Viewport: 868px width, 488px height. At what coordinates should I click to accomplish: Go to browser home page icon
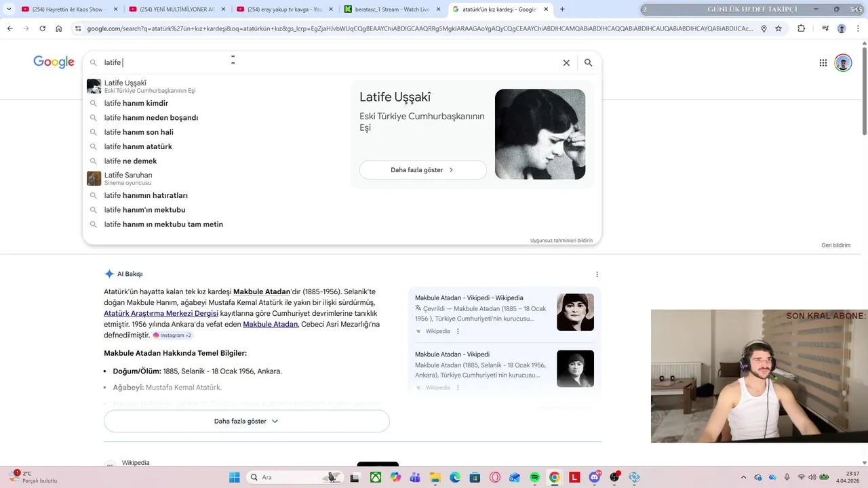[x=59, y=28]
